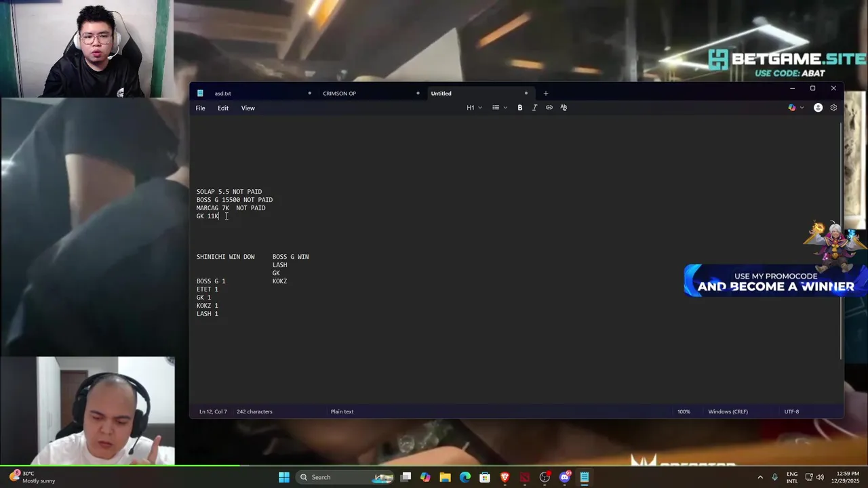
Task: Open the network tray icon
Action: click(808, 477)
